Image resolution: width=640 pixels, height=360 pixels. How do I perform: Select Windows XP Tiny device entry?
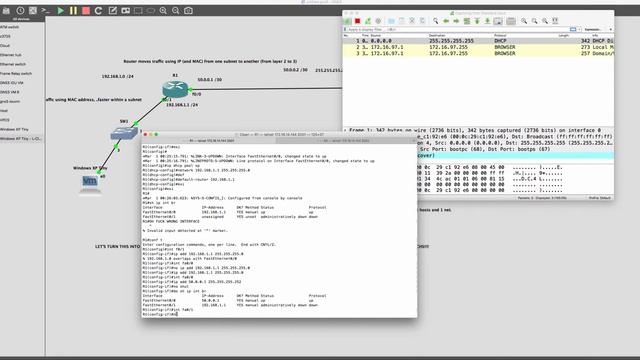[x=14, y=129]
